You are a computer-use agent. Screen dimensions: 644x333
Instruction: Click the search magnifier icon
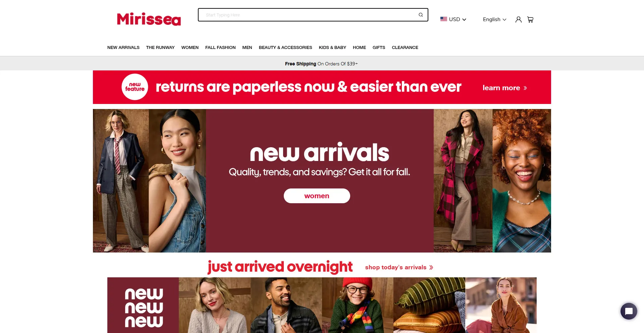pyautogui.click(x=421, y=15)
